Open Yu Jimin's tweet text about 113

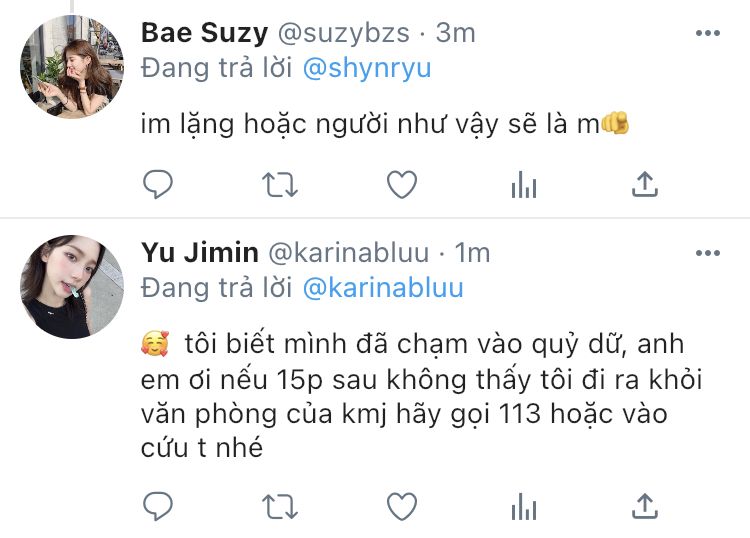tap(421, 396)
